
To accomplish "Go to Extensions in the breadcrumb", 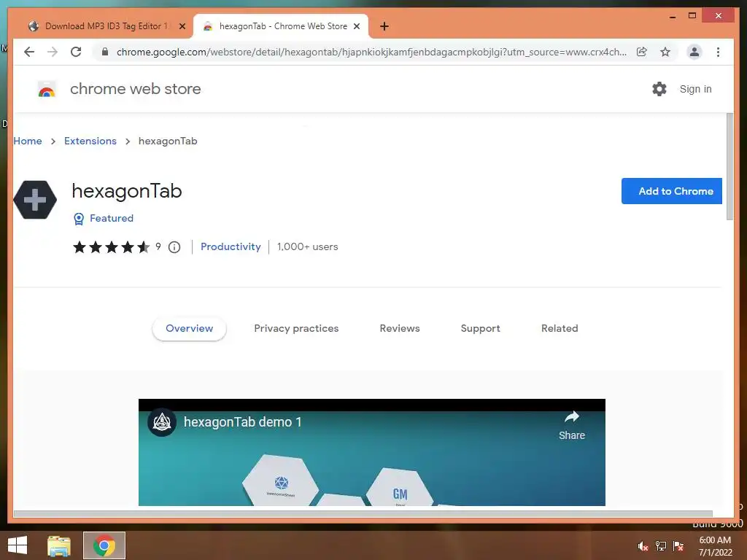I will pyautogui.click(x=90, y=141).
